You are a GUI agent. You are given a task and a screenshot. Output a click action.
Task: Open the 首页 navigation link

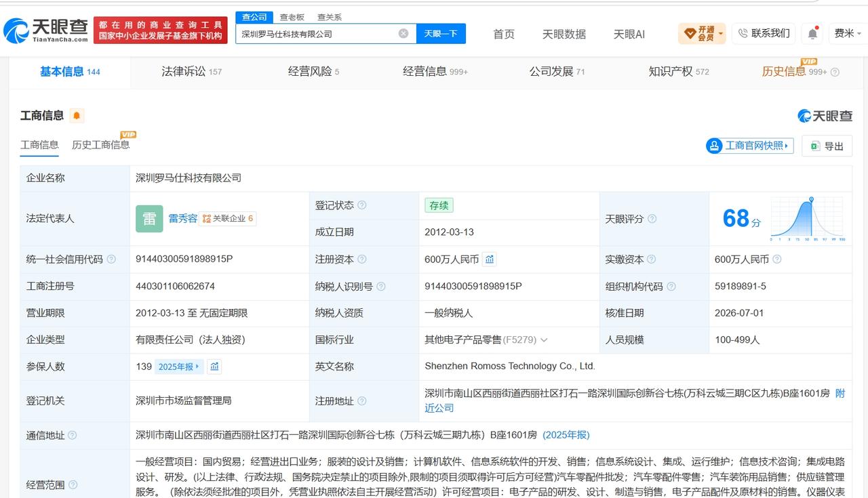504,34
